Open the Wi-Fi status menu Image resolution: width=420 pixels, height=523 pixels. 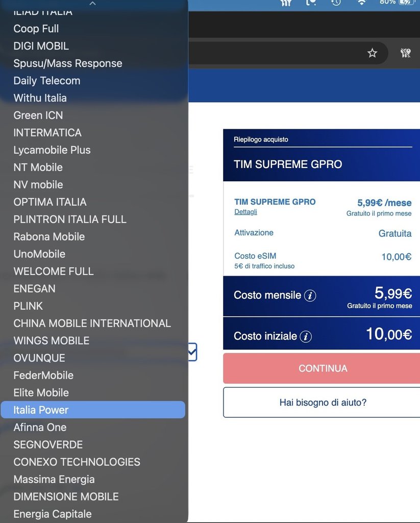click(361, 3)
